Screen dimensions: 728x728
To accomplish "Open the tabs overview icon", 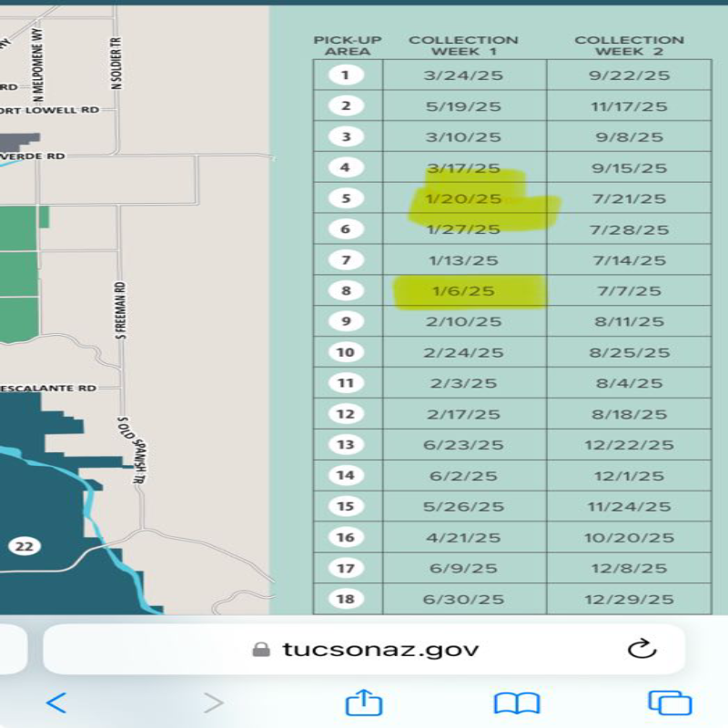I will pos(670,703).
